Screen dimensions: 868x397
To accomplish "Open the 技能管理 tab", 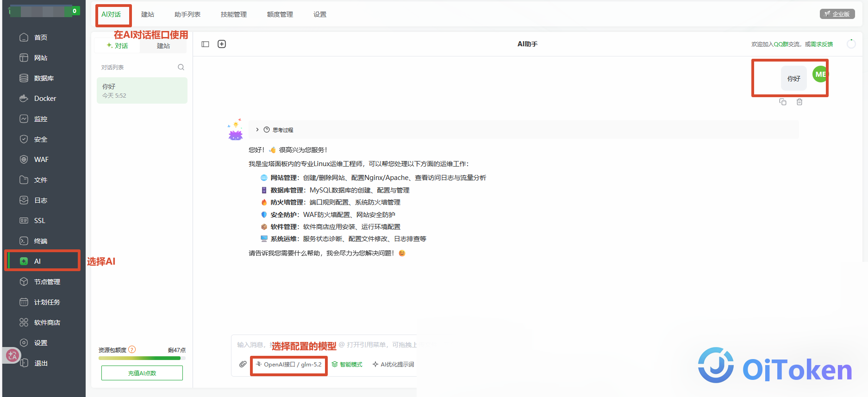I will coord(234,14).
